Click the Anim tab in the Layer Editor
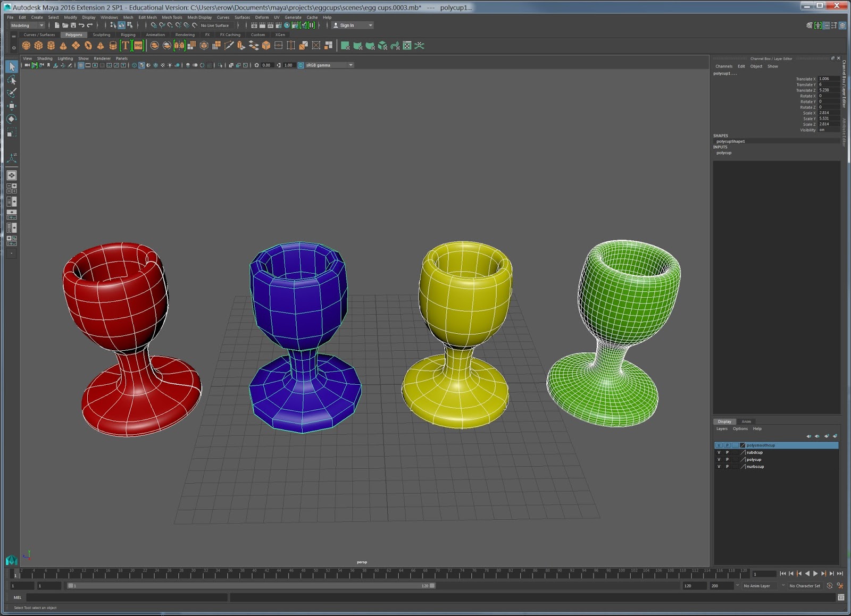Viewport: 851px width, 616px height. tap(747, 421)
